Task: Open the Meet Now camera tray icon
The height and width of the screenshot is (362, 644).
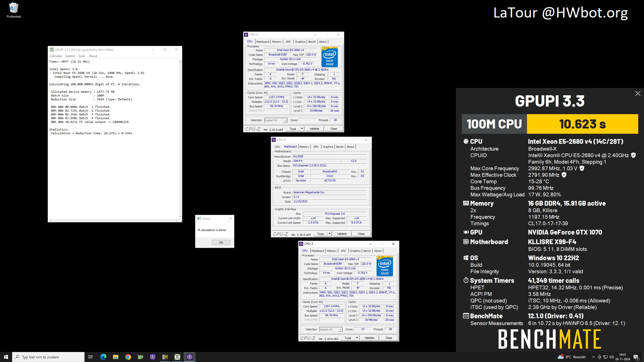Action: [599, 357]
